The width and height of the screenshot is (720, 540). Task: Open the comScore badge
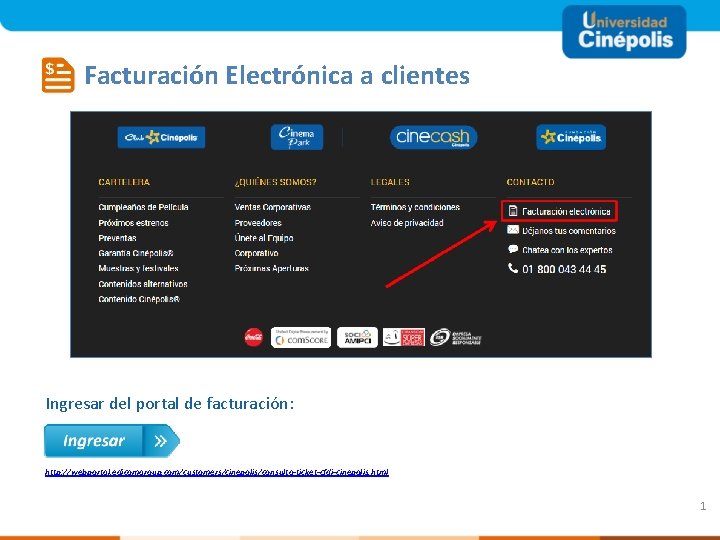pyautogui.click(x=301, y=338)
